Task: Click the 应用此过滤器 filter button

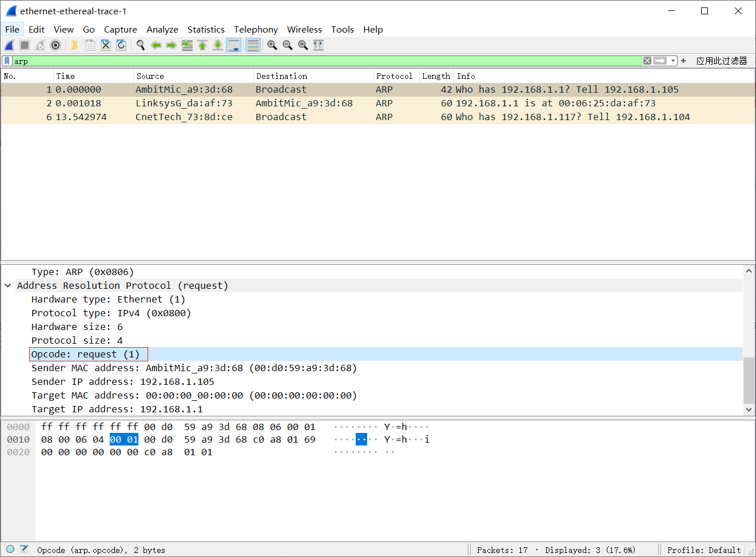Action: [722, 61]
